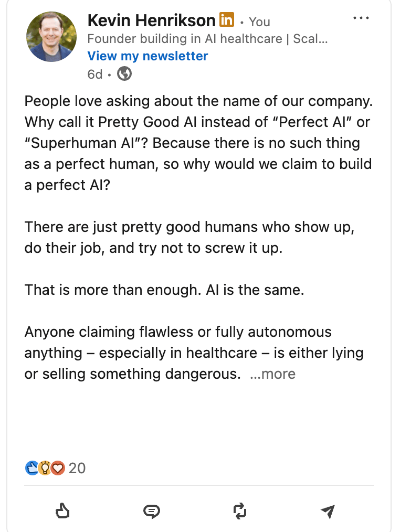Like the post with the thumbs-up icon
The height and width of the screenshot is (532, 400).
click(x=63, y=510)
